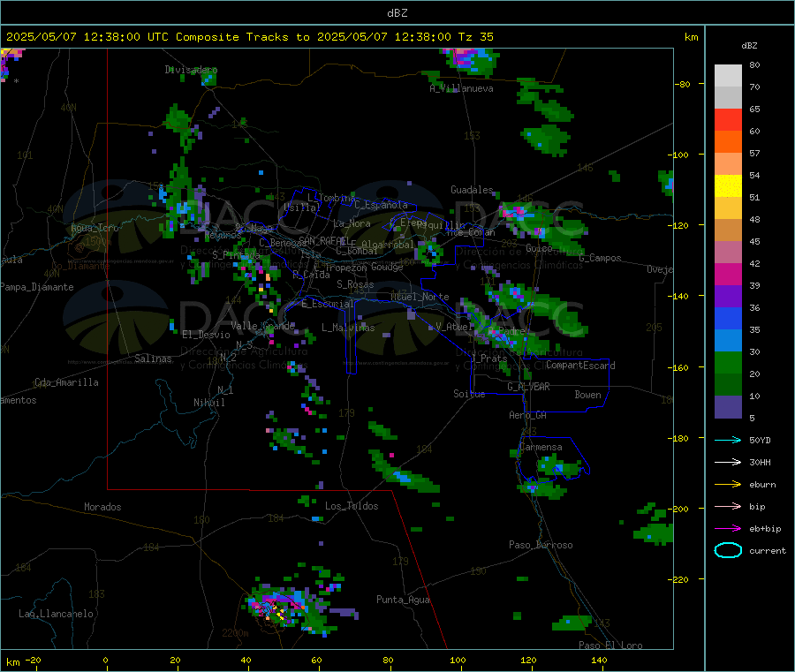Click the red color band below the 65 label
Viewport: 795px width, 672px height.
click(728, 119)
